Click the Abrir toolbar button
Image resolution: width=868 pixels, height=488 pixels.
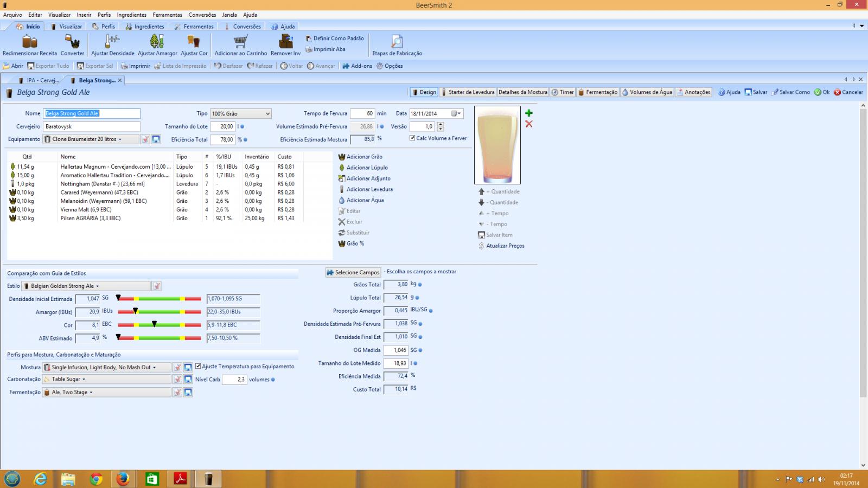[13, 66]
